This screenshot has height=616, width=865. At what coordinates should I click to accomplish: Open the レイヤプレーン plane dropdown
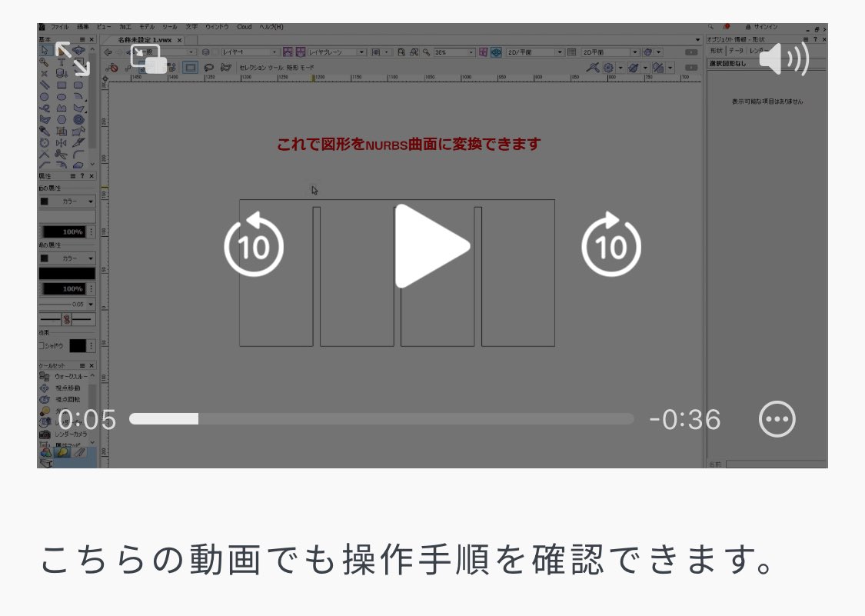(337, 52)
